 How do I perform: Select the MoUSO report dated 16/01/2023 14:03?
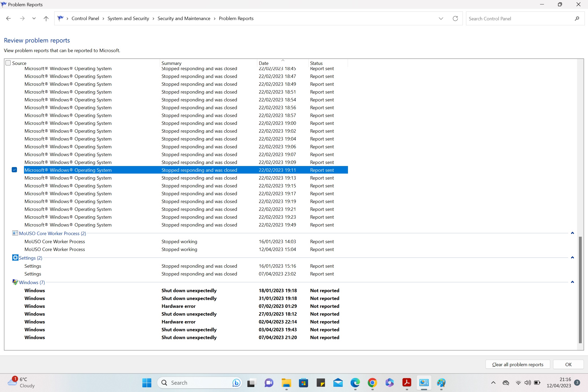coord(186,242)
